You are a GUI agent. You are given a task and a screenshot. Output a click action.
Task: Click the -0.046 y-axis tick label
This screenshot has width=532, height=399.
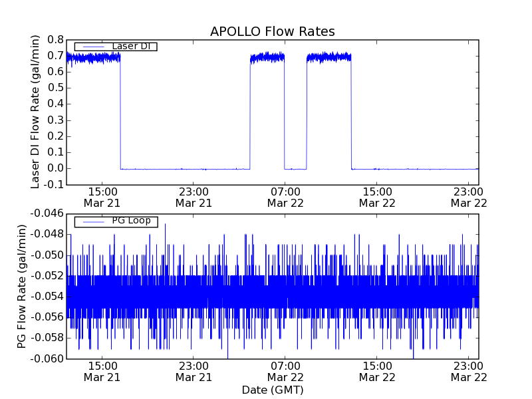point(47,213)
